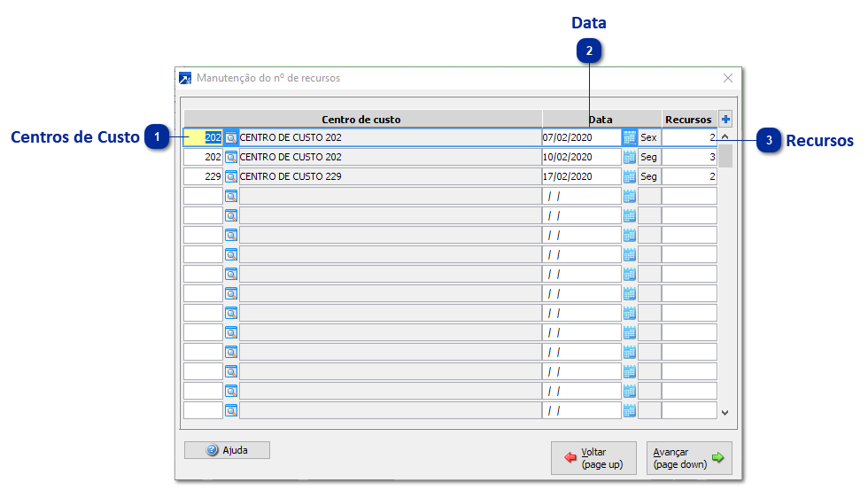This screenshot has width=868, height=490.
Task: Click Recursos value 2 in 17/02/2020 row
Action: (x=689, y=176)
